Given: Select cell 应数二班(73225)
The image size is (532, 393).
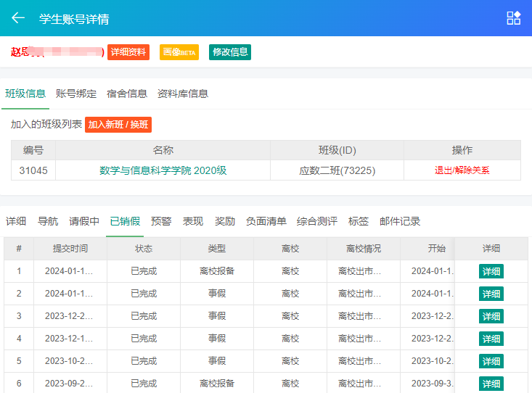Looking at the screenshot, I should point(337,170).
